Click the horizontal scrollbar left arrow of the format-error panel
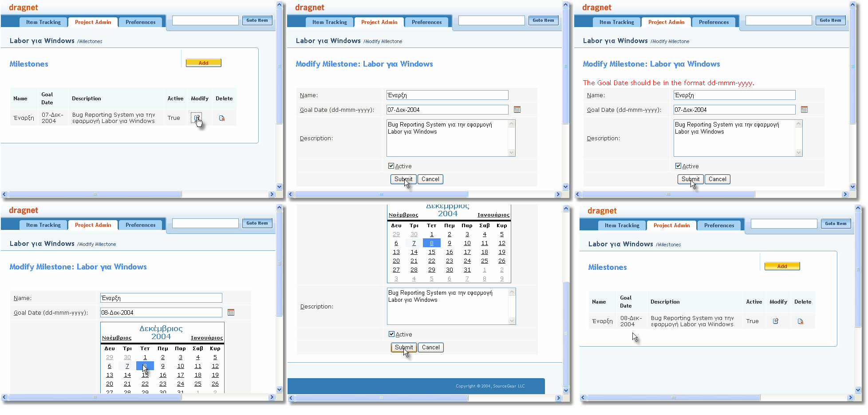The height and width of the screenshot is (415, 868). (578, 194)
